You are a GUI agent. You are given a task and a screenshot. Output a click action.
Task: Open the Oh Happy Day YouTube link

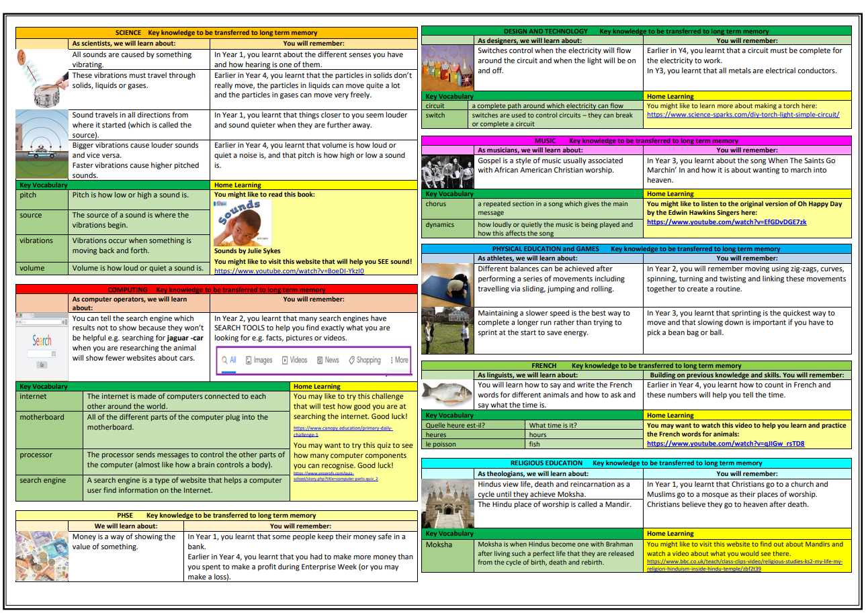point(726,222)
